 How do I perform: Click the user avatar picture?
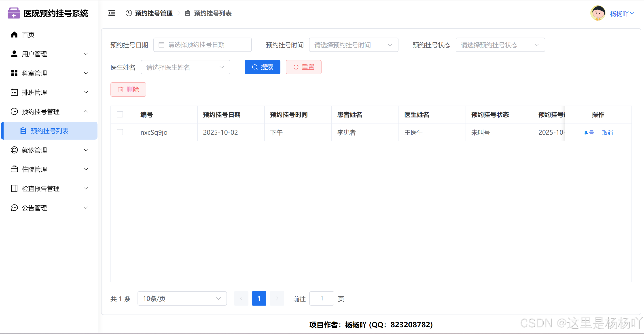597,13
